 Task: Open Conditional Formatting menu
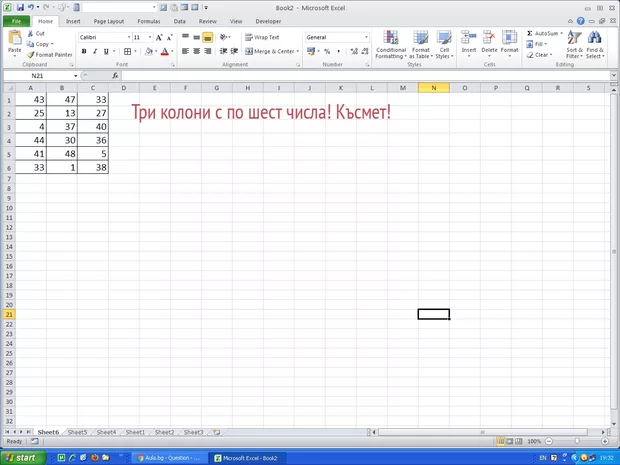click(391, 45)
